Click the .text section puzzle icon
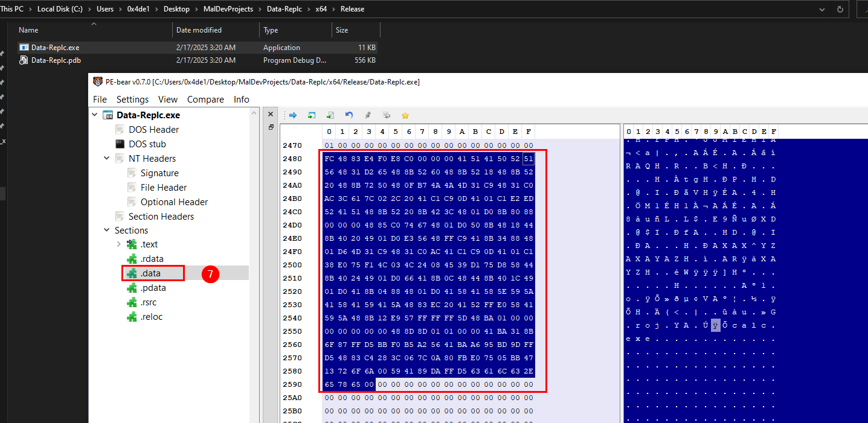This screenshot has width=868, height=423. click(x=132, y=244)
